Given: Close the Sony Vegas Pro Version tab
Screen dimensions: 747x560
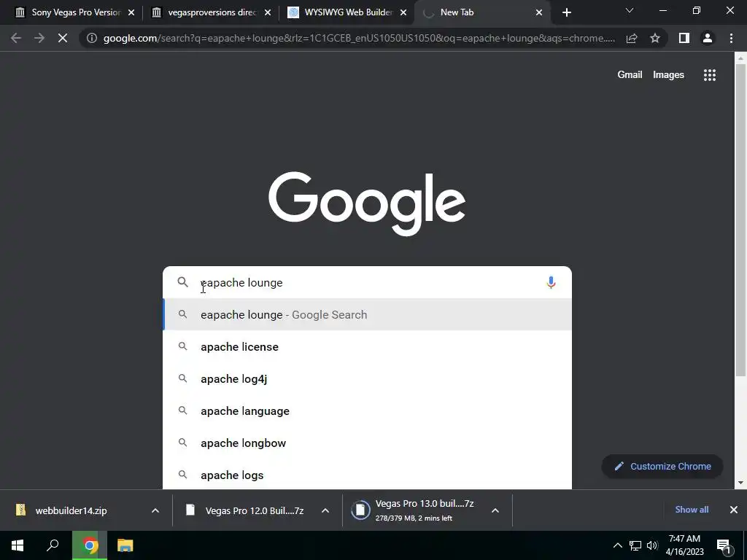Looking at the screenshot, I should pos(131,12).
